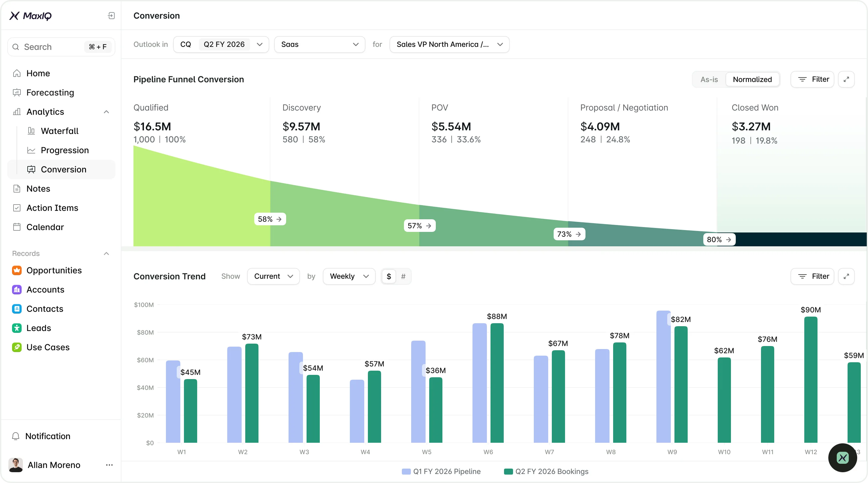Click the 57% Discovery-to-POV conversion badge
868x483 pixels.
420,226
